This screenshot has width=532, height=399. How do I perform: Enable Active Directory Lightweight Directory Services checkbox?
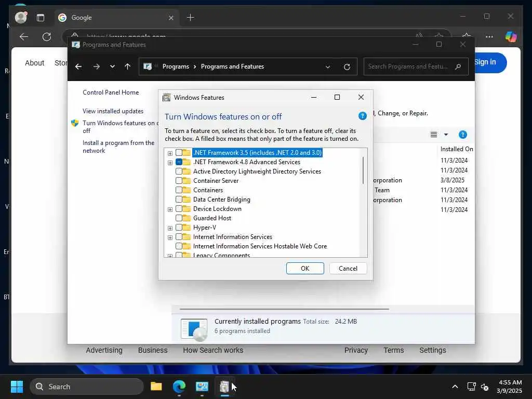tap(179, 171)
